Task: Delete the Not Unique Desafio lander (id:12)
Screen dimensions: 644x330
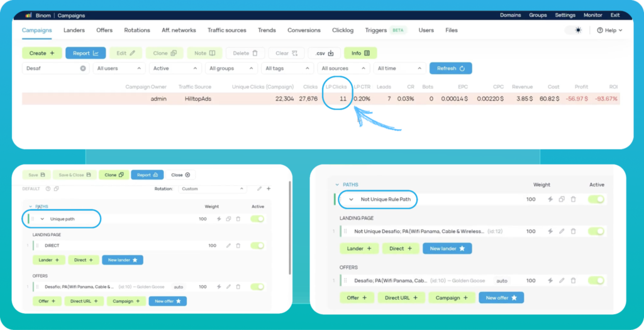Action: [x=573, y=231]
